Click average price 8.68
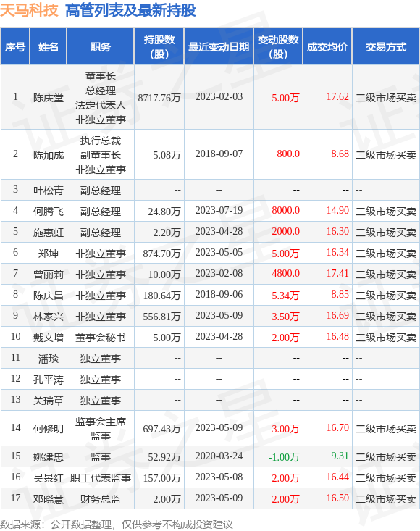The width and height of the screenshot is (420, 531). 340,154
